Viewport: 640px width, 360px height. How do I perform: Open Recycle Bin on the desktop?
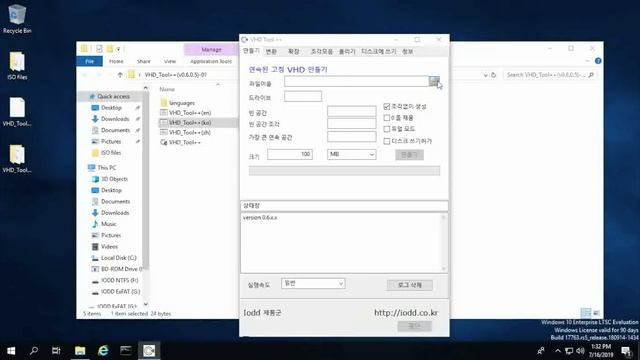click(17, 19)
